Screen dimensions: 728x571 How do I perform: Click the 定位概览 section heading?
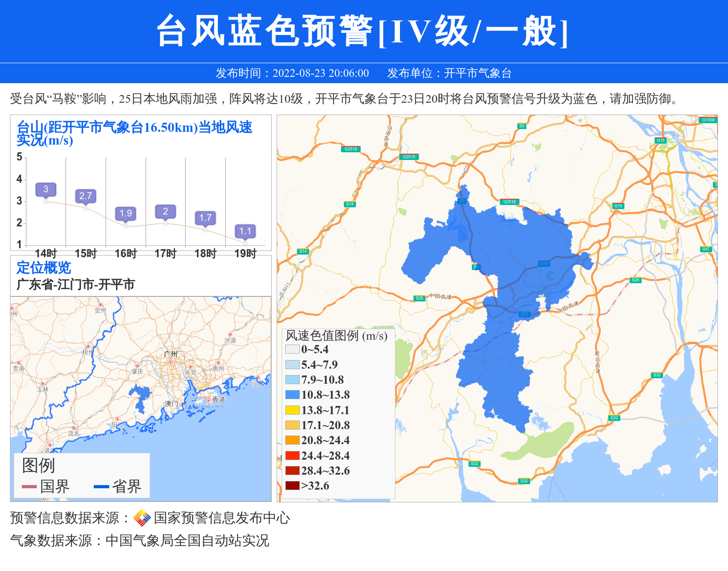[x=44, y=268]
